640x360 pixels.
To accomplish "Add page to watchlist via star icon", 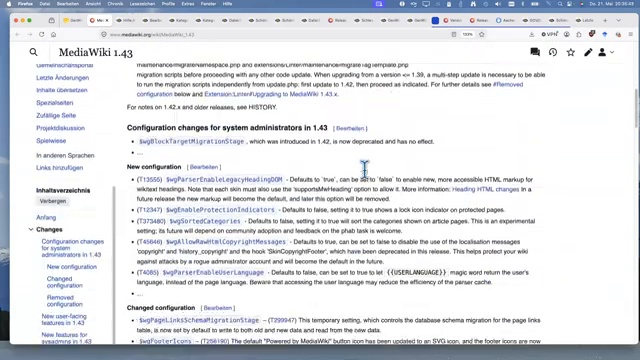I will [x=571, y=52].
